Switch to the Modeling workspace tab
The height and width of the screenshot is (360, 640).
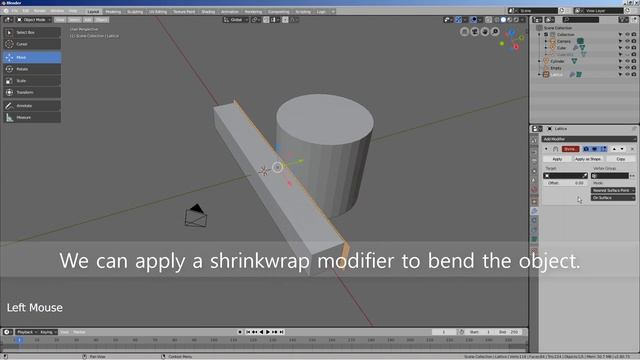113,11
